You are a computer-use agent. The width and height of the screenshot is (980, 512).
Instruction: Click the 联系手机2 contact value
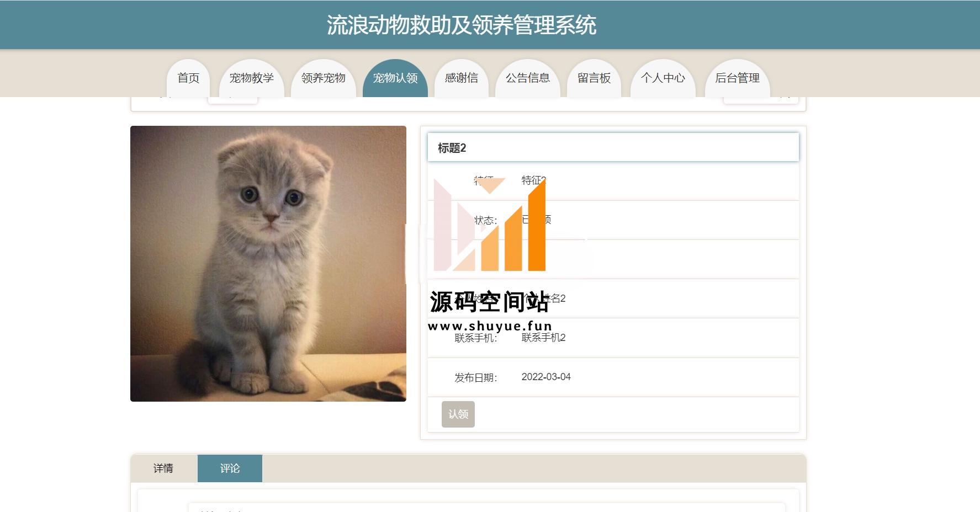544,338
